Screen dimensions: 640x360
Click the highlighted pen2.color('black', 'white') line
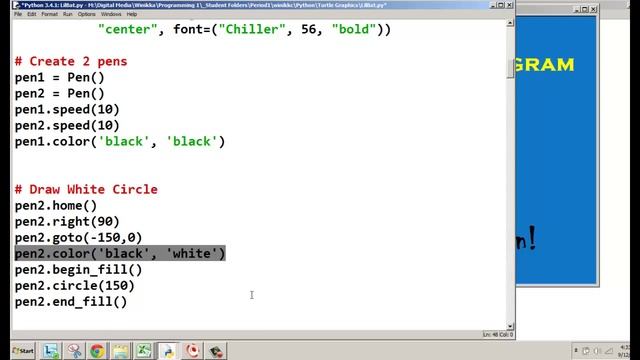click(120, 253)
